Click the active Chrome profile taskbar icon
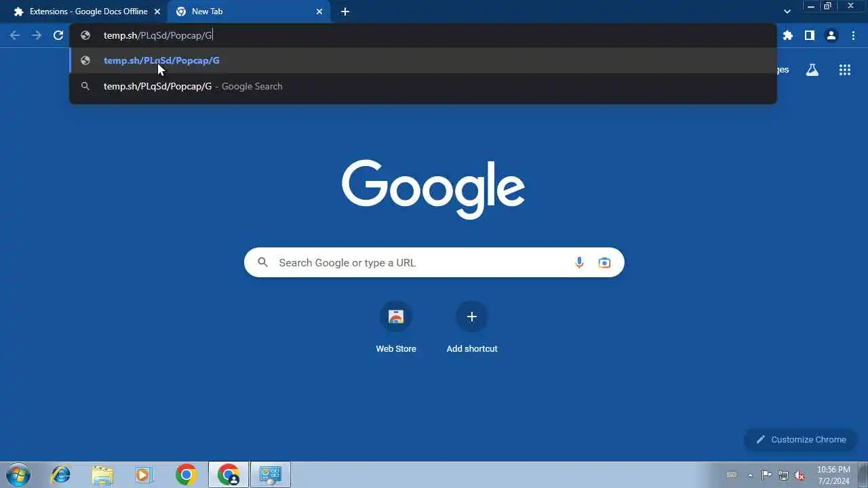The height and width of the screenshot is (488, 868). pyautogui.click(x=229, y=475)
